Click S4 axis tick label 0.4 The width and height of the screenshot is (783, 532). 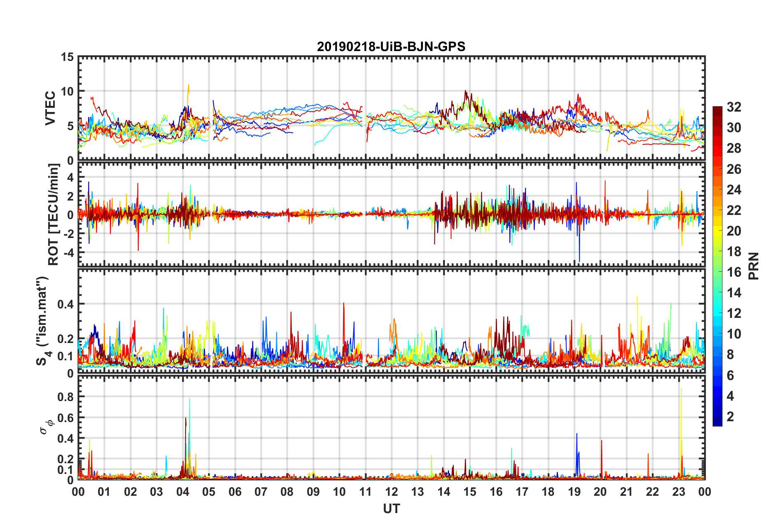(x=65, y=304)
